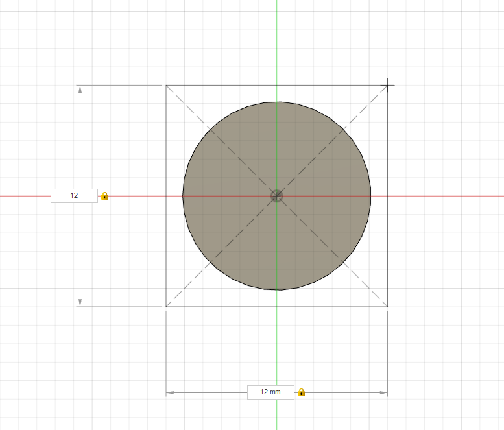
Task: Click the rectangle's top-right corner point
Action: point(388,85)
